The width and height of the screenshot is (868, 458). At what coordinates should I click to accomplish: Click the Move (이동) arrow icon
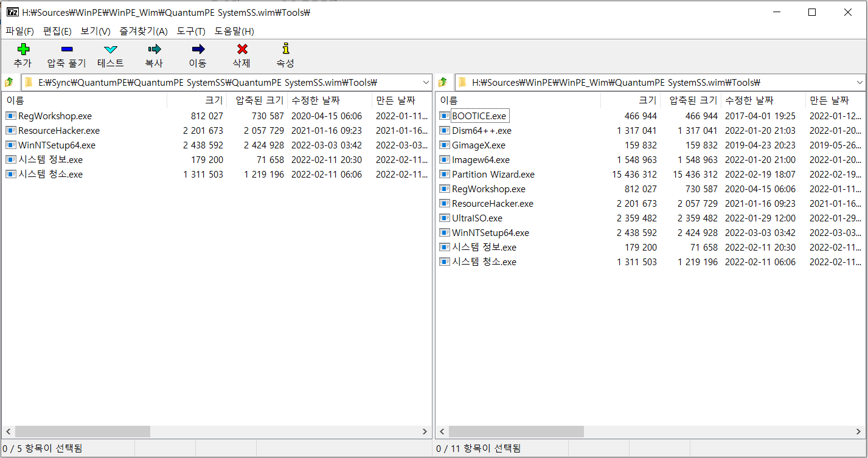coord(198,49)
